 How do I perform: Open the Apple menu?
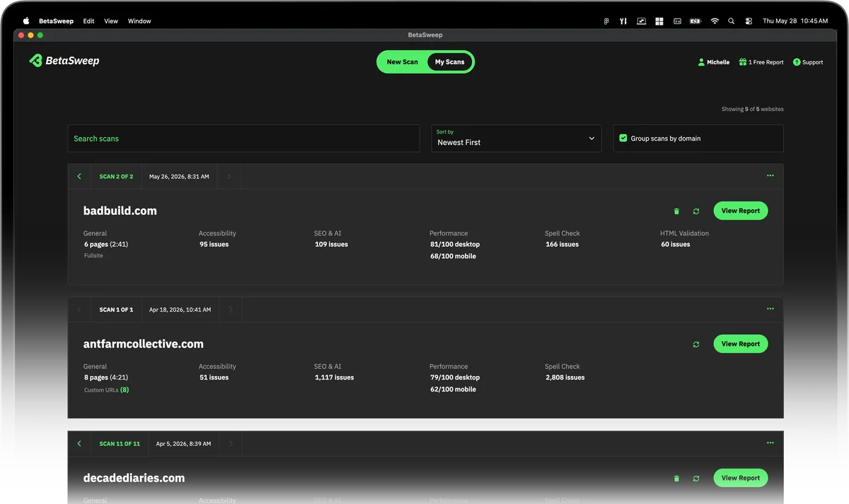(26, 21)
